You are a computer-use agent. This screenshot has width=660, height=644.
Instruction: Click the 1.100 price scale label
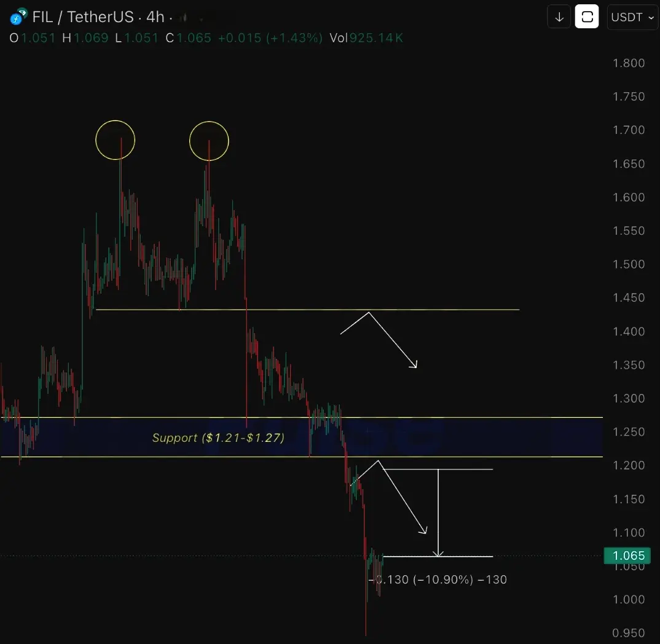[629, 532]
